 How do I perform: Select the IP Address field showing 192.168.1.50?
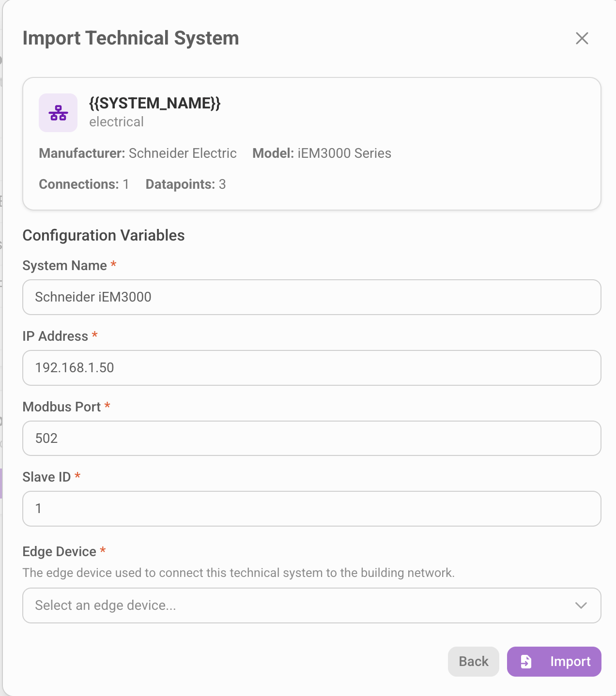tap(311, 368)
